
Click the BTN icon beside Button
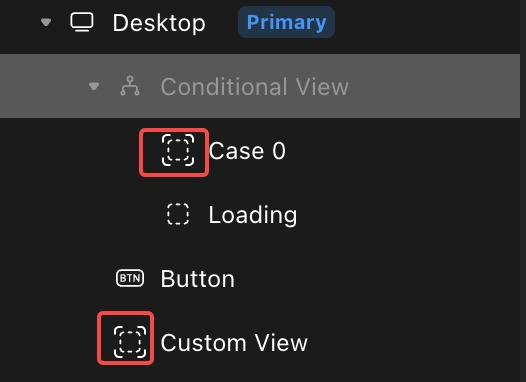[x=130, y=278]
